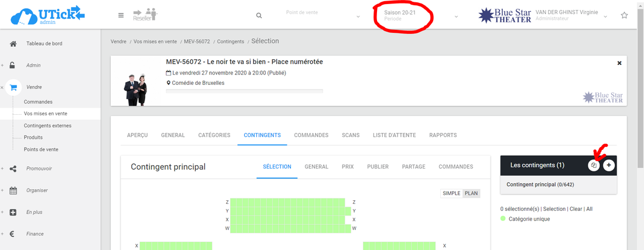
Task: Click the All selection link
Action: click(x=590, y=209)
